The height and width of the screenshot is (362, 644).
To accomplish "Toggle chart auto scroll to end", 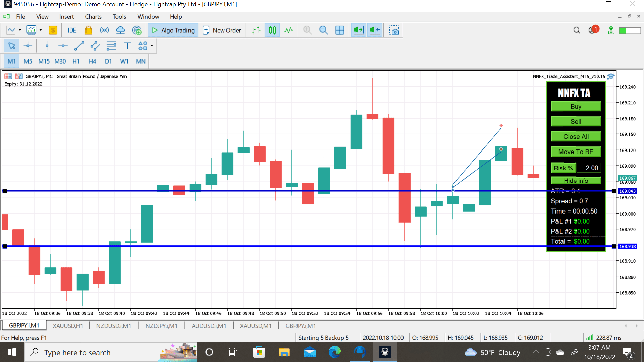I will (x=358, y=30).
